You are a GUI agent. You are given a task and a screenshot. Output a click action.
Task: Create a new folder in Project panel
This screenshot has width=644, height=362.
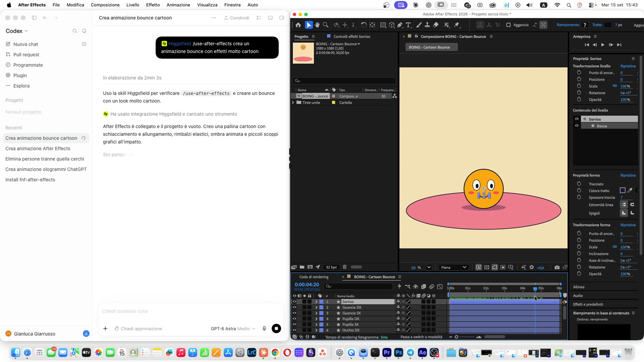tap(302, 267)
